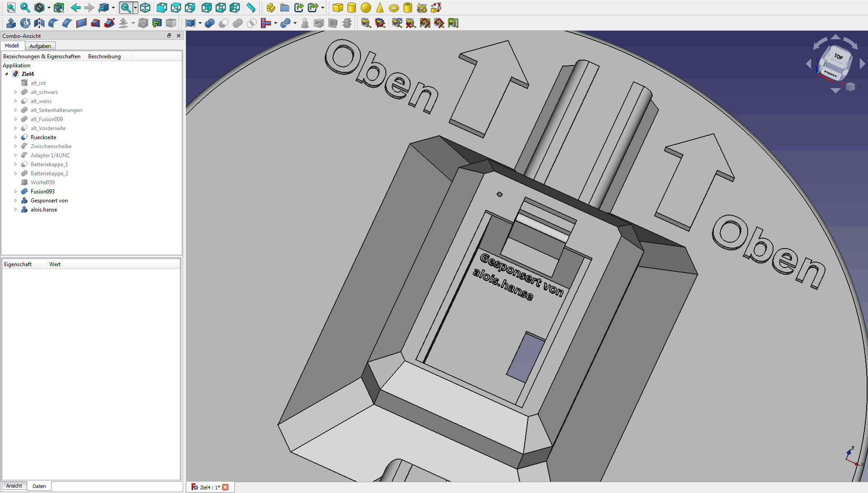Select the Loft tool
The image size is (868, 493).
click(x=95, y=23)
